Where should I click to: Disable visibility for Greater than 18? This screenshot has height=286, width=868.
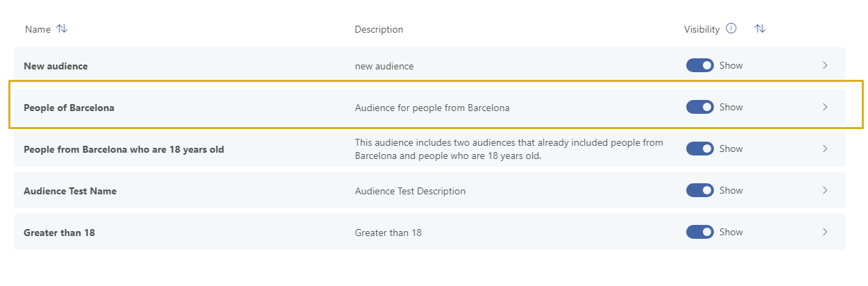pos(699,232)
